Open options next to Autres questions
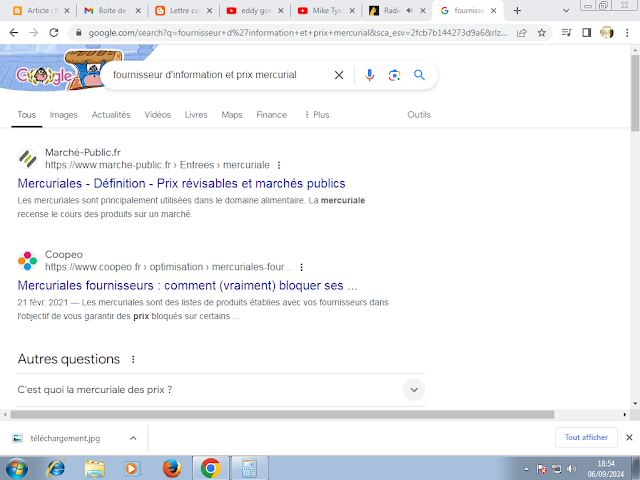This screenshot has height=480, width=640. click(133, 359)
